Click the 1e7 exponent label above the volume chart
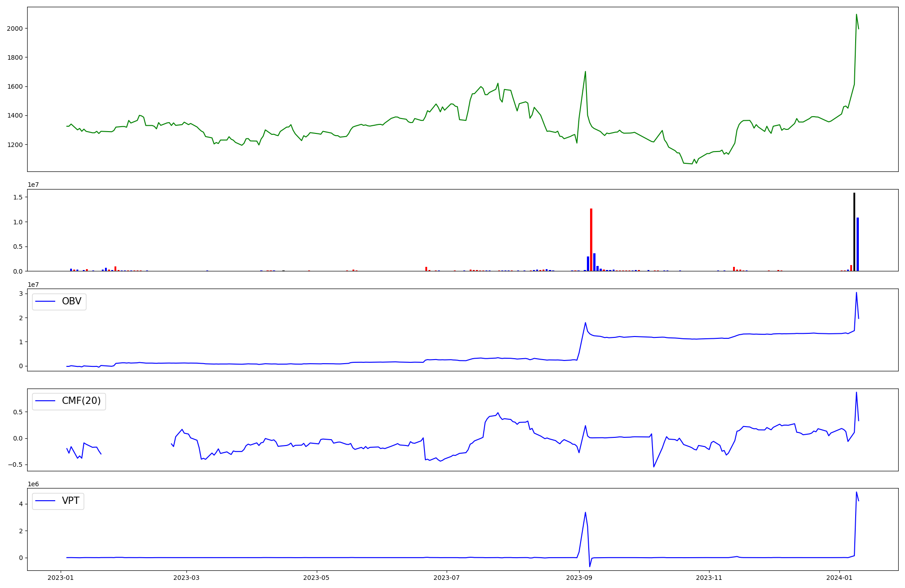Image resolution: width=905 pixels, height=588 pixels. tap(33, 185)
